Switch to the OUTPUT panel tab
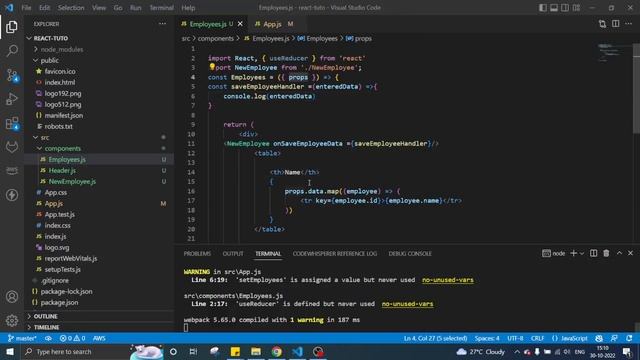The image size is (640, 360). click(233, 253)
